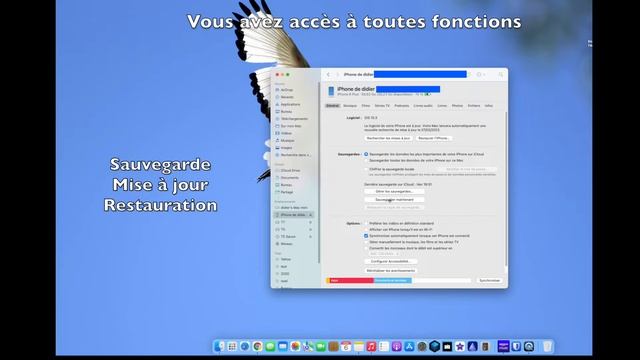Launch Google Chrome from the Dock
This screenshot has width=640, height=360.
[x=257, y=347]
